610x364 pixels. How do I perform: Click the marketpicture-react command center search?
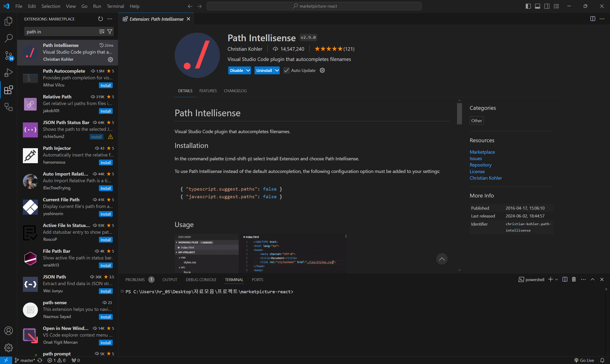click(x=314, y=6)
